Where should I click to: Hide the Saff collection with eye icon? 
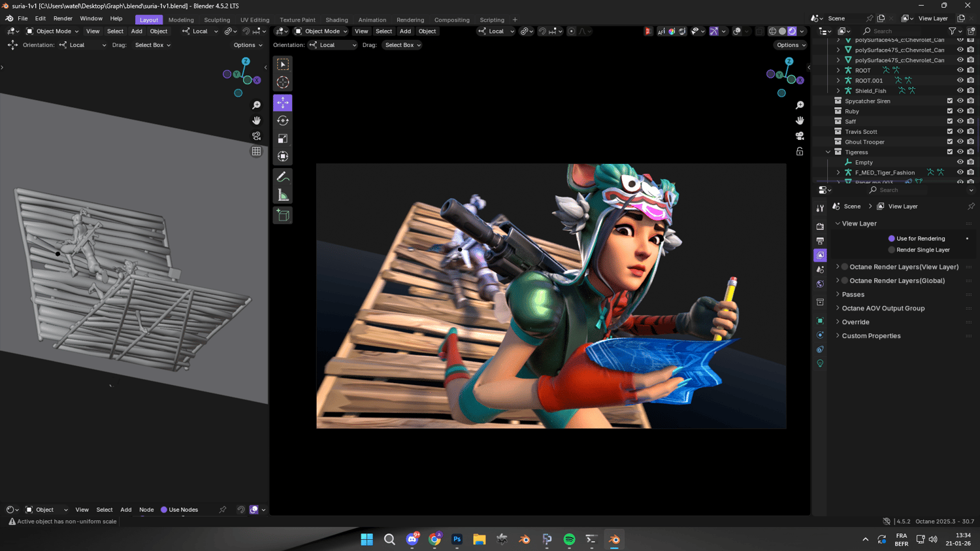960,121
